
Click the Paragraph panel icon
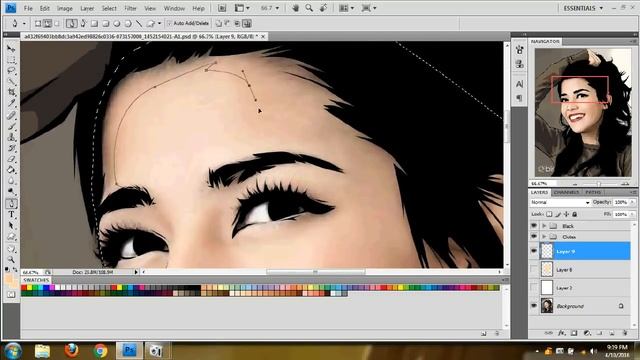click(x=519, y=98)
